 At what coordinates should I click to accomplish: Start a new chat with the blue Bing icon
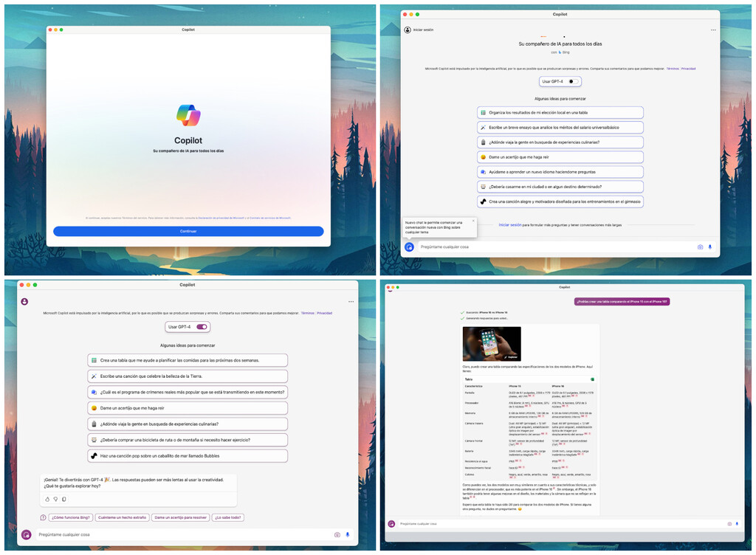pos(410,248)
